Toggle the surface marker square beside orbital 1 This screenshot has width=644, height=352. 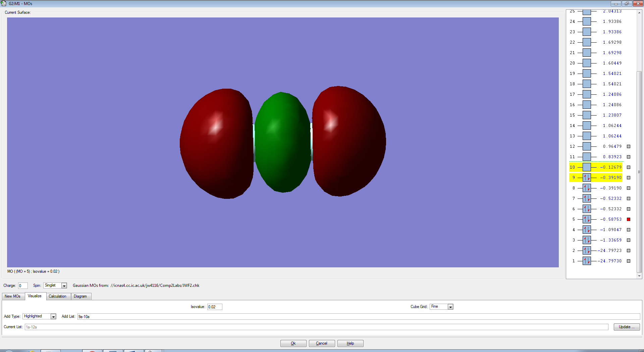pyautogui.click(x=629, y=261)
